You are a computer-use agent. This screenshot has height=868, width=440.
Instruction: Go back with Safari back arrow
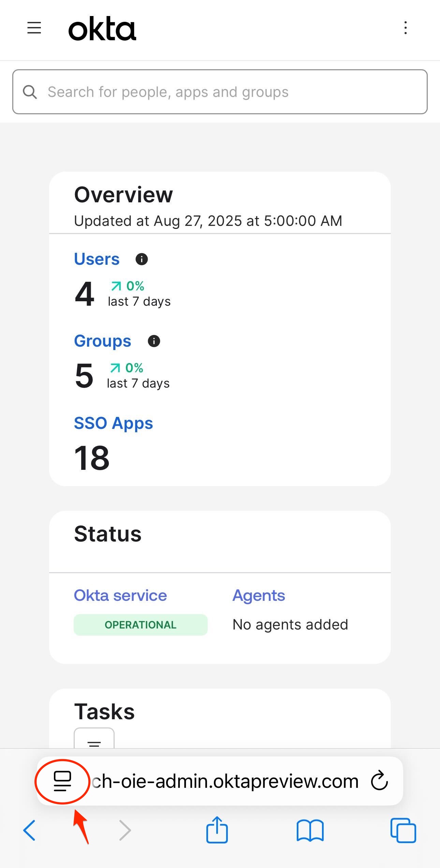point(29,830)
